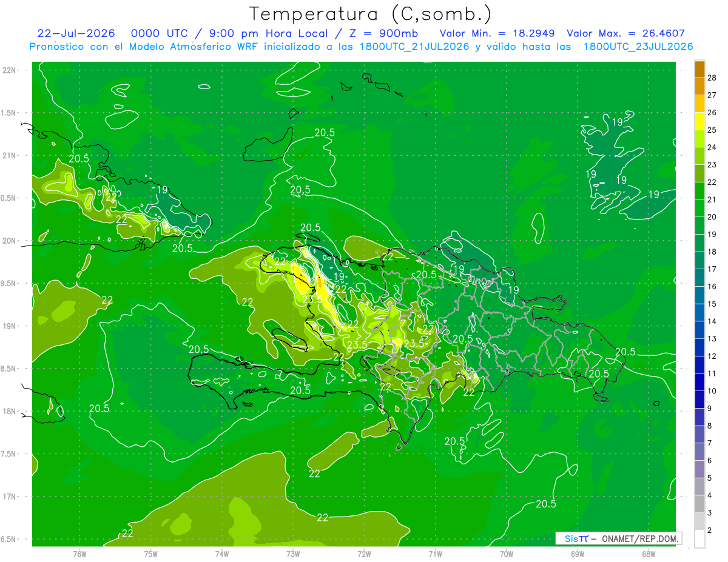Click the "21N" latitude axis label
The width and height of the screenshot is (728, 562).
[10, 155]
